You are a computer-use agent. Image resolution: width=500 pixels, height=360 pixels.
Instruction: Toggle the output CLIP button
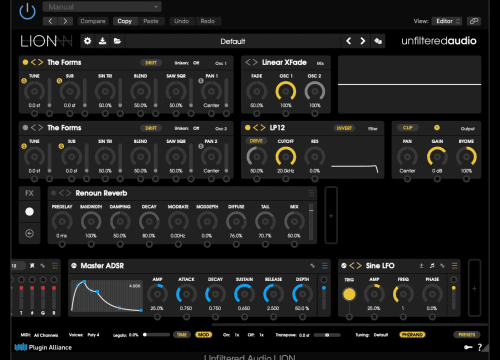408,128
